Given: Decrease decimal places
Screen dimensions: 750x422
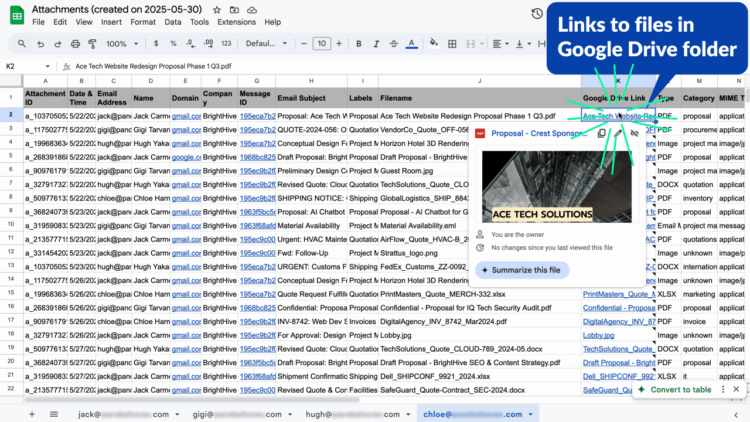Looking at the screenshot, I should [190, 44].
